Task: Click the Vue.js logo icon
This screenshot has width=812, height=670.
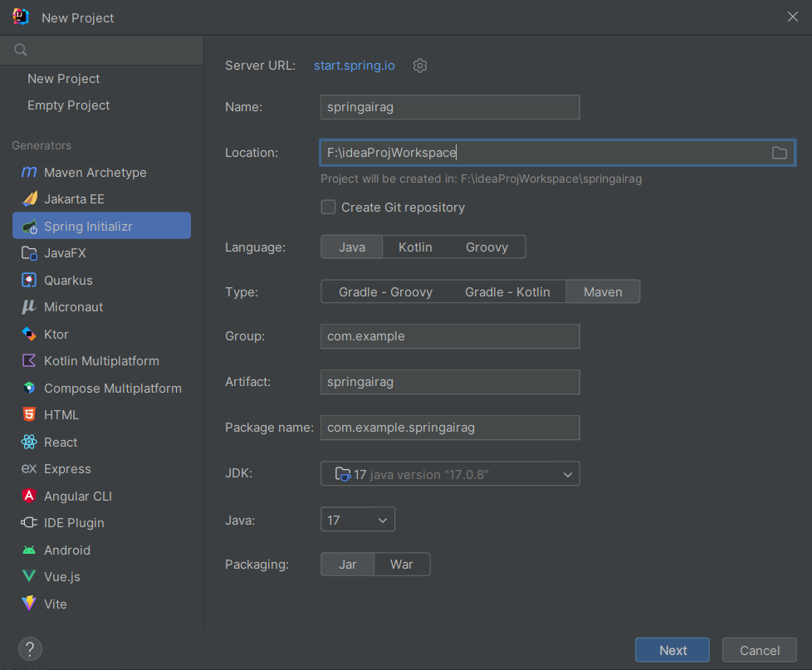Action: click(29, 576)
